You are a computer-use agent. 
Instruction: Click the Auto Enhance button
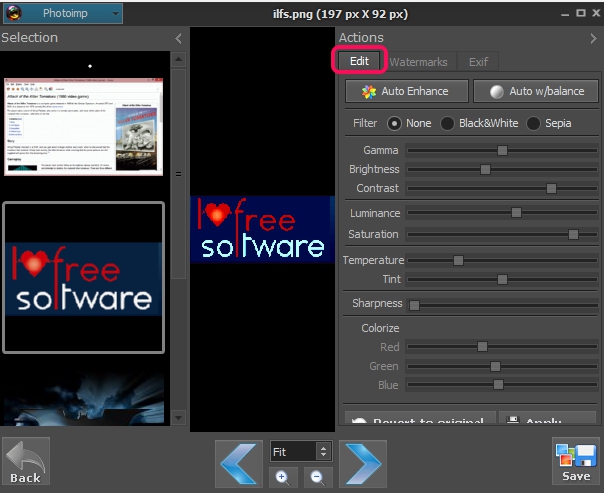[406, 91]
